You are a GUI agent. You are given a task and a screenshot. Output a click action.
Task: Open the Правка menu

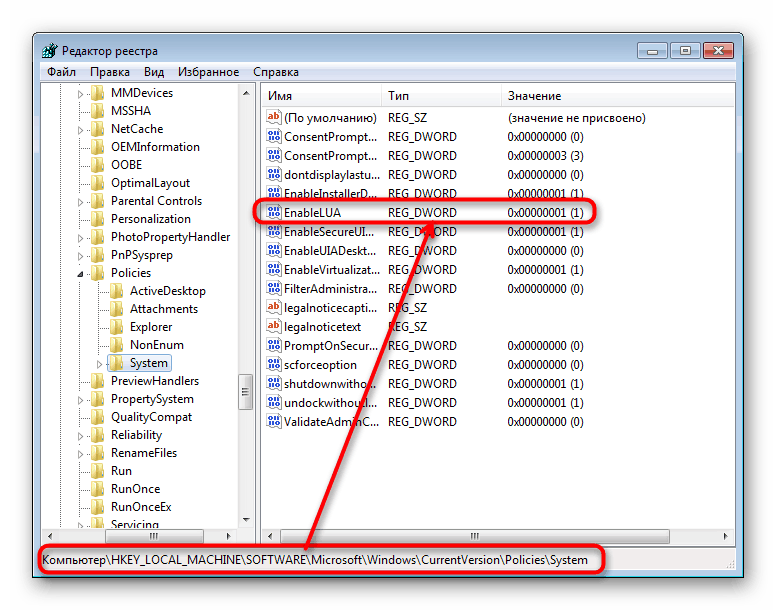[x=110, y=72]
